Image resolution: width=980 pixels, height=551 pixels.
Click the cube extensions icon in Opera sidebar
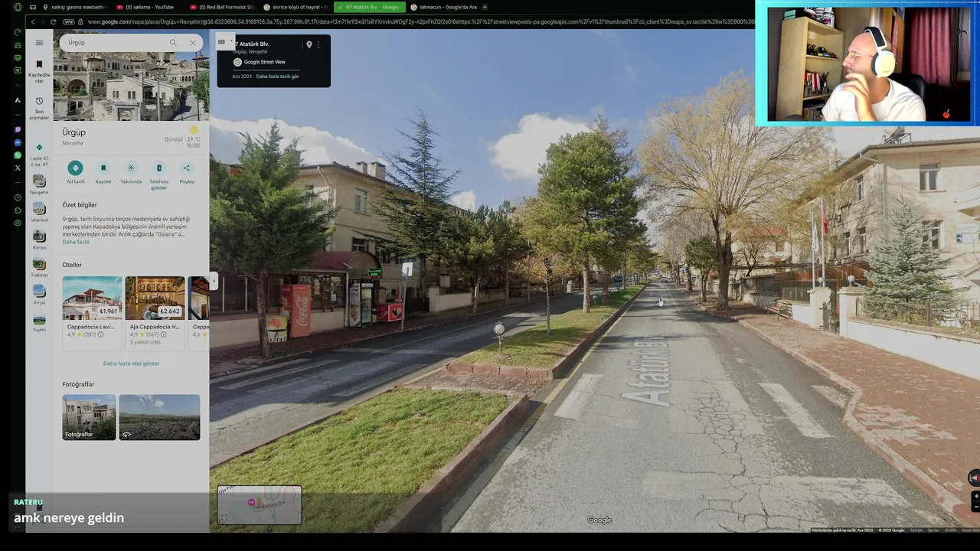(18, 210)
